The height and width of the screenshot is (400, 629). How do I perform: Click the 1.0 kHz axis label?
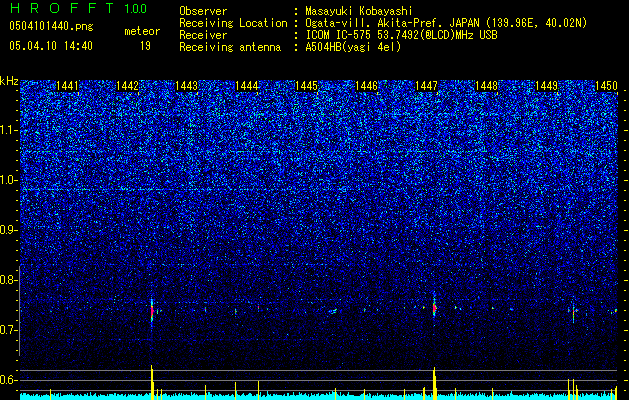pyautogui.click(x=9, y=180)
